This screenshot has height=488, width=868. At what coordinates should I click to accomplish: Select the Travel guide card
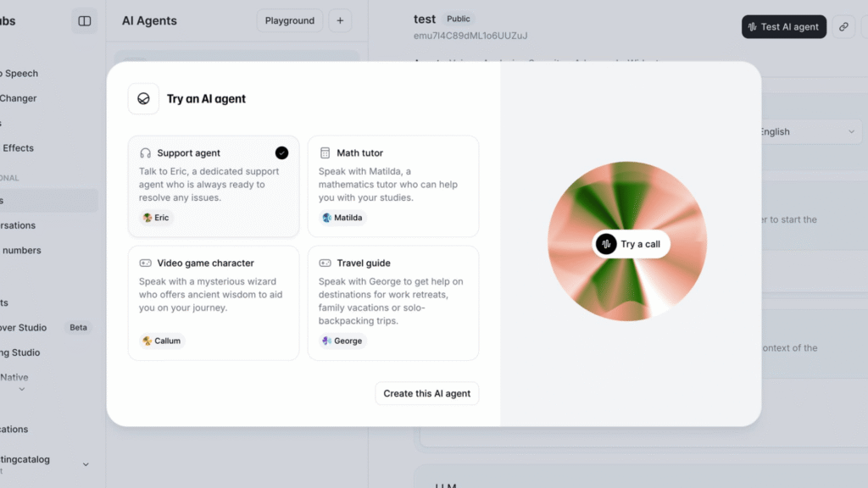point(393,303)
